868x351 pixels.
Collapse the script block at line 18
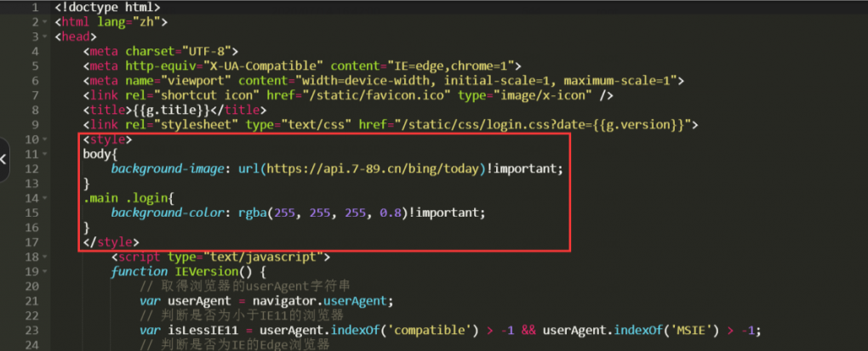[x=45, y=257]
